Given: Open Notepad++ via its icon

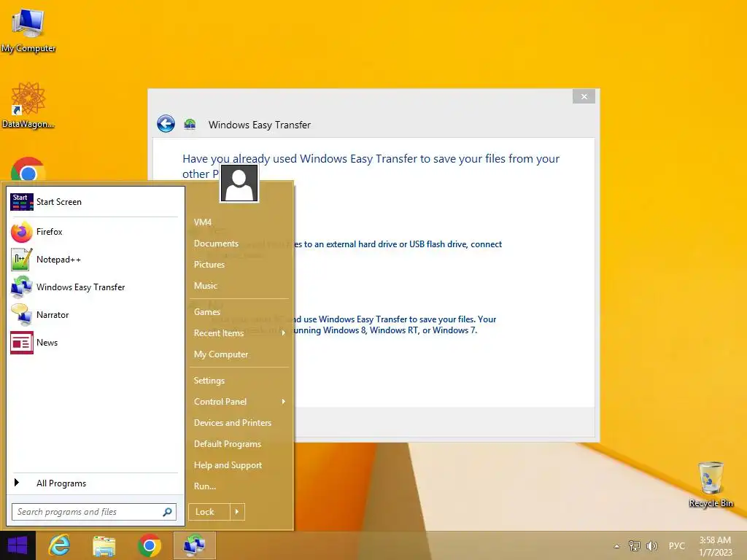Looking at the screenshot, I should click(x=21, y=260).
